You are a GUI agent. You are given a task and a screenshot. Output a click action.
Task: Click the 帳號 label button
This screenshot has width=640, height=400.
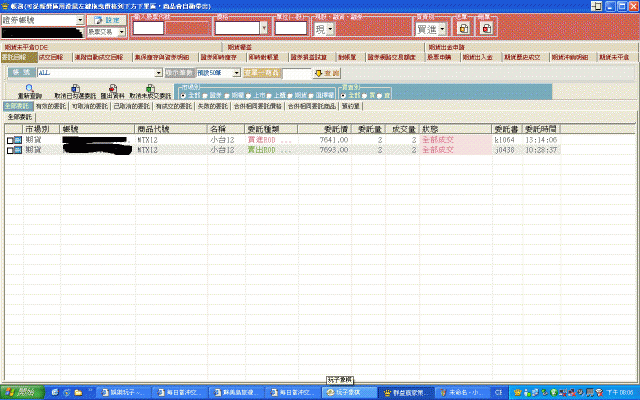tap(21, 73)
